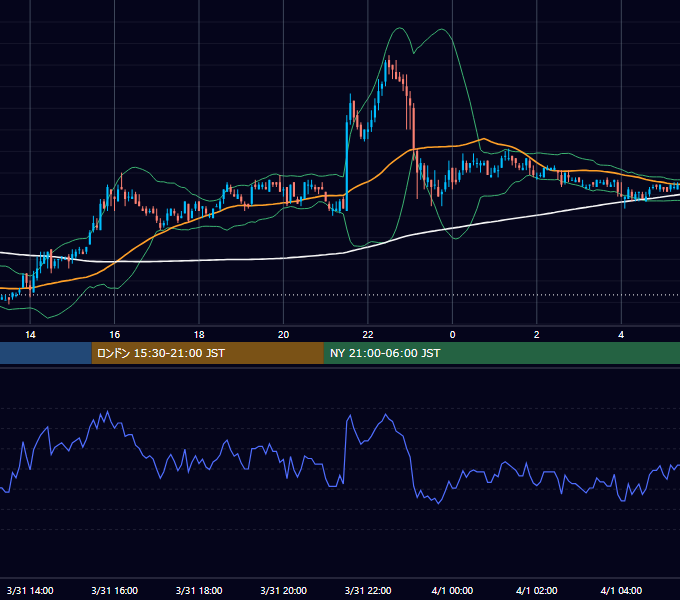Click the 4 hour label on price chart axis
This screenshot has height=600, width=680.
point(621,334)
